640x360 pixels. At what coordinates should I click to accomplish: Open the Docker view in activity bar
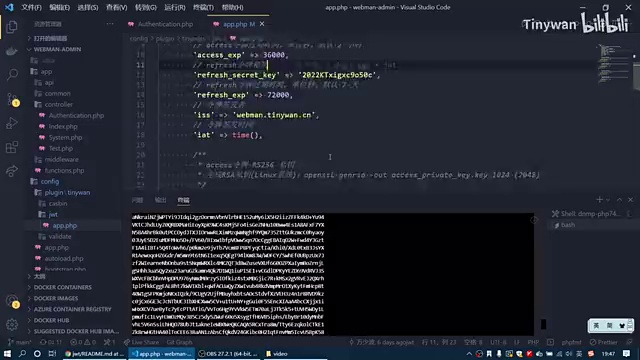12,51
